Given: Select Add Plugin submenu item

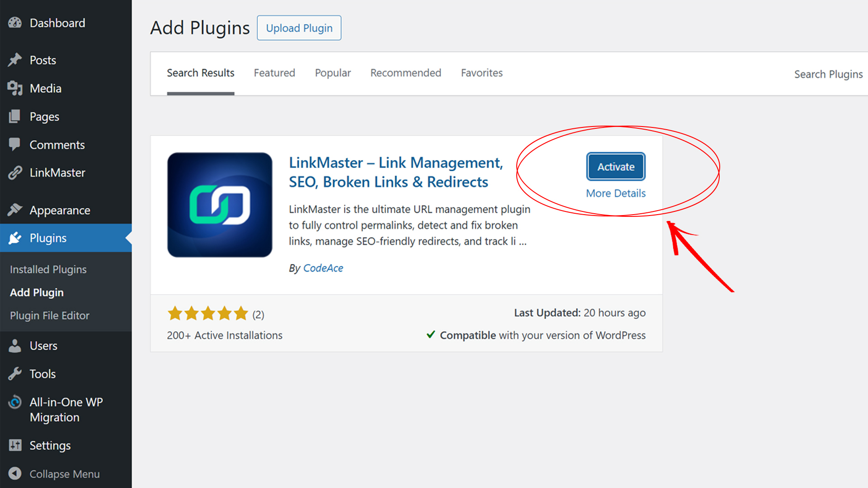Looking at the screenshot, I should click(x=37, y=292).
